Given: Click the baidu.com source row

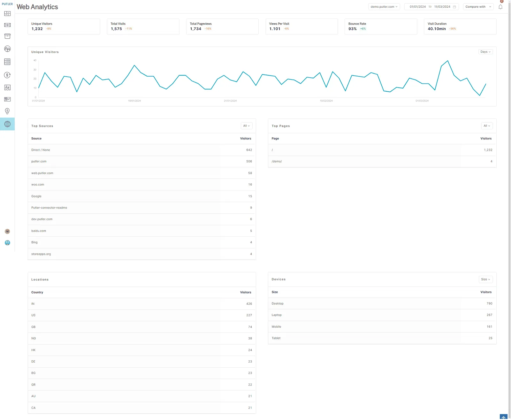Looking at the screenshot, I should coord(142,231).
